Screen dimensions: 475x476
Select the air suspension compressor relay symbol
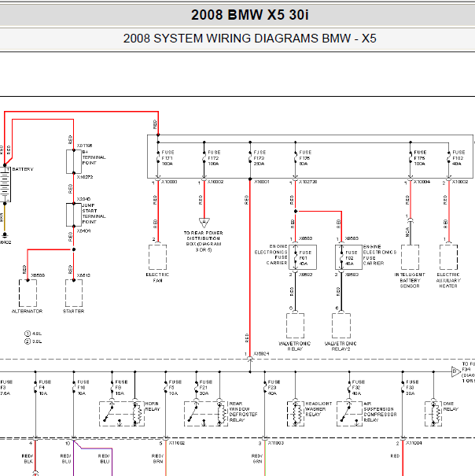point(349,414)
